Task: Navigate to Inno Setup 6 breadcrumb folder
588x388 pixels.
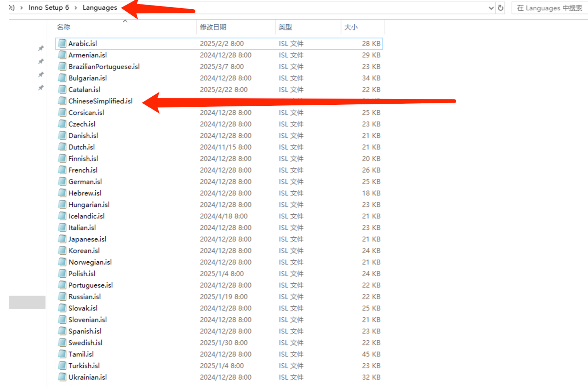Action: point(49,8)
